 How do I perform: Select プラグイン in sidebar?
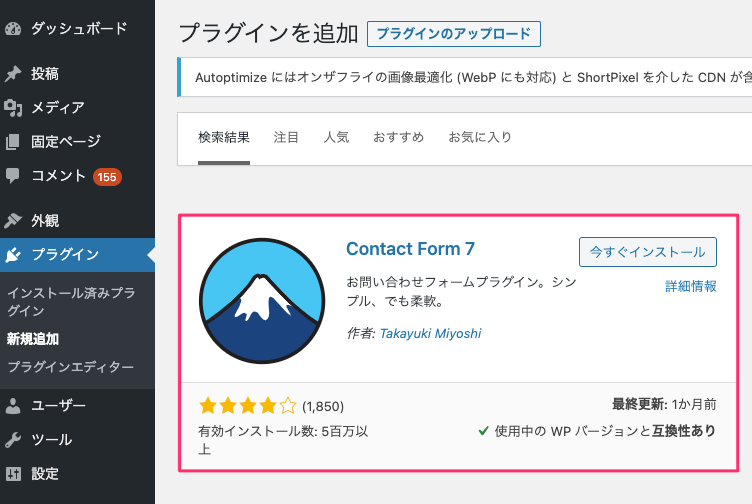pos(77,255)
